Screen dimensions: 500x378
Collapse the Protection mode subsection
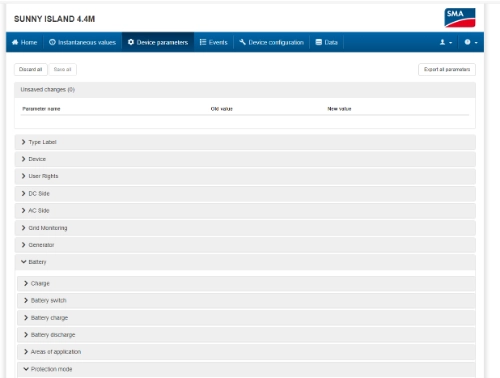tap(246, 369)
